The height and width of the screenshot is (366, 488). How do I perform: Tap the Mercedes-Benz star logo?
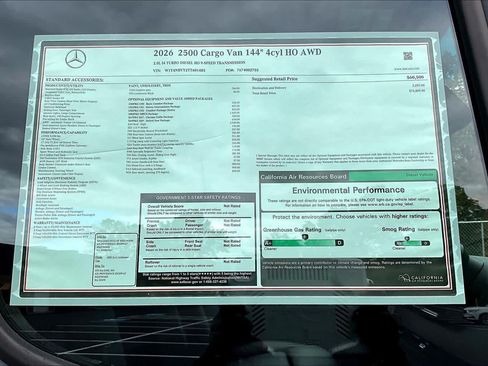point(76,60)
